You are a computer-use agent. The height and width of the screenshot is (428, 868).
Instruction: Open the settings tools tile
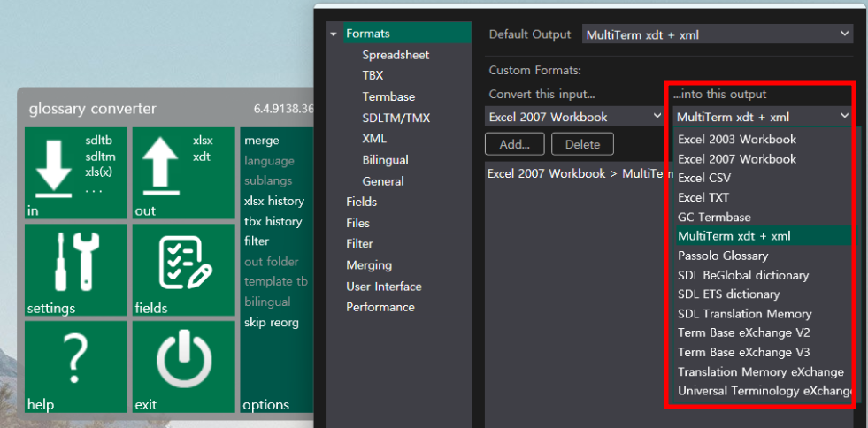(x=76, y=270)
